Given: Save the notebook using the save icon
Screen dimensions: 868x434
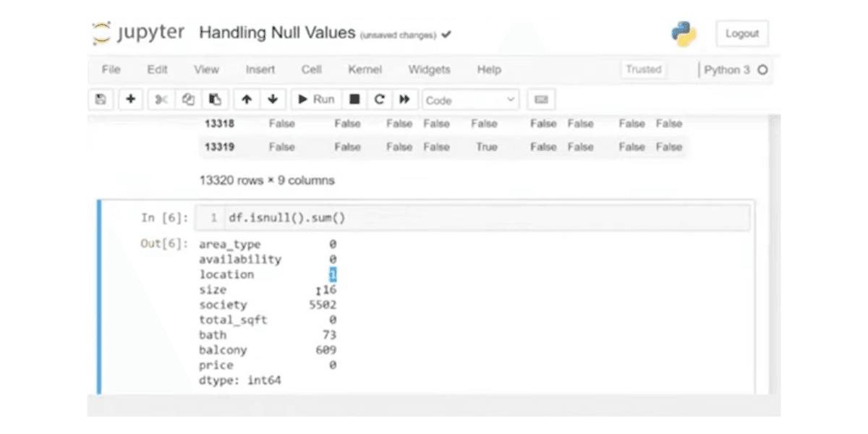Looking at the screenshot, I should (x=101, y=99).
